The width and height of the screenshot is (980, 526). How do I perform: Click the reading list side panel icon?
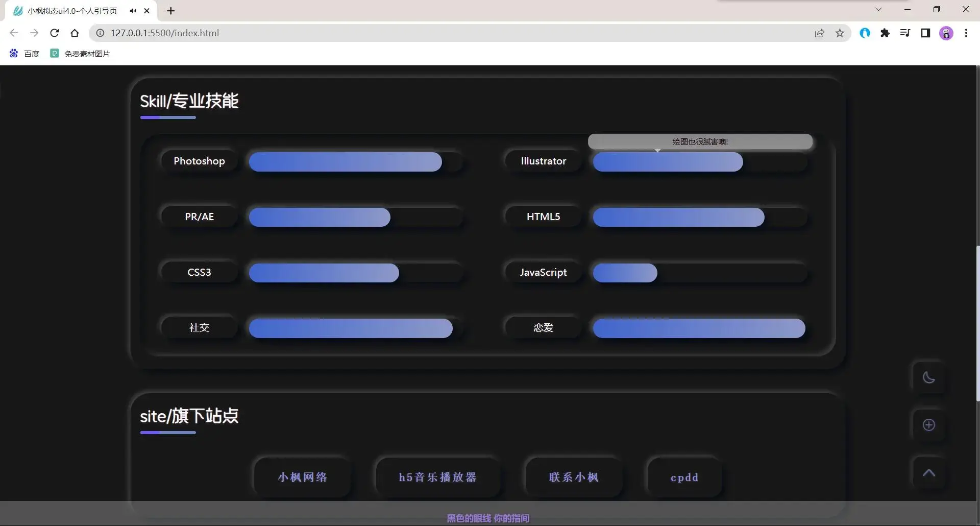tap(925, 33)
